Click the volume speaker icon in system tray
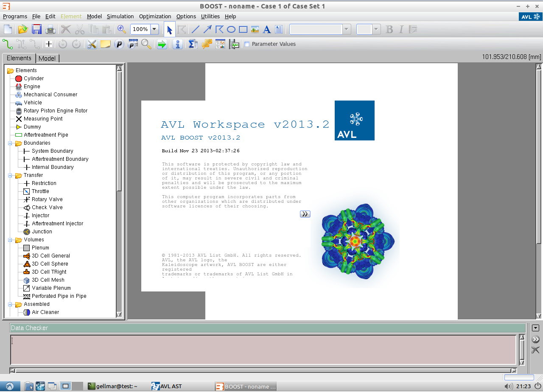543x392 pixels. coord(508,386)
